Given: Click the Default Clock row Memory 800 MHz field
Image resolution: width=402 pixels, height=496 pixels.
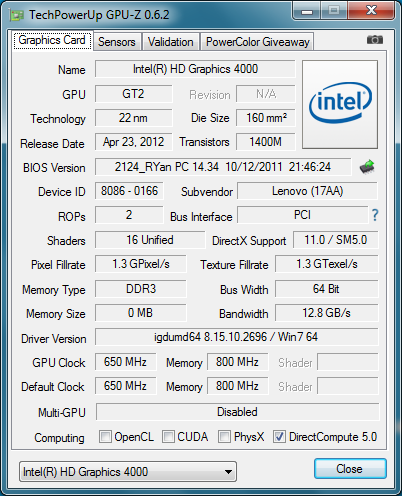Looking at the screenshot, I should pos(238,386).
